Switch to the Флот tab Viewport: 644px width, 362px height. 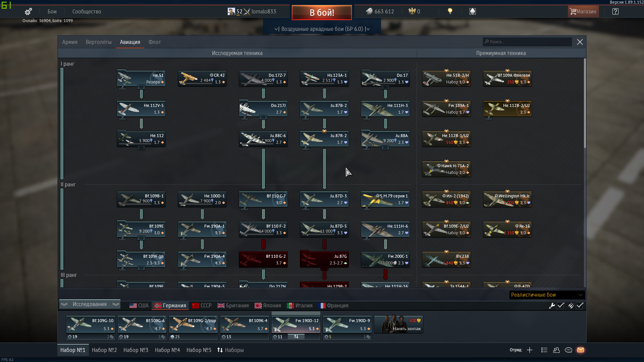[155, 42]
